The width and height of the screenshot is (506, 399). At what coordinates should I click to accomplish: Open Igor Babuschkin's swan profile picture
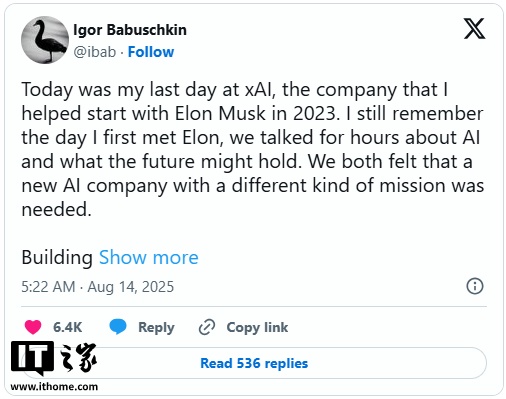pos(45,40)
